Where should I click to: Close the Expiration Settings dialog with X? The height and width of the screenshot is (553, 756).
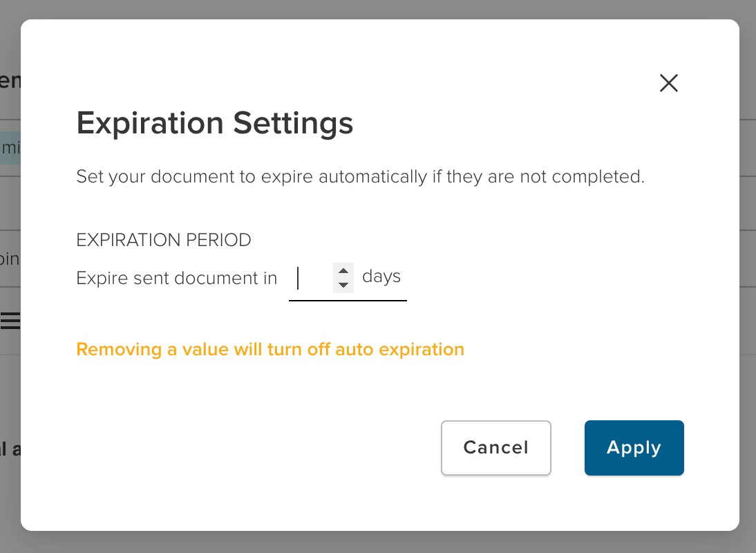point(668,84)
